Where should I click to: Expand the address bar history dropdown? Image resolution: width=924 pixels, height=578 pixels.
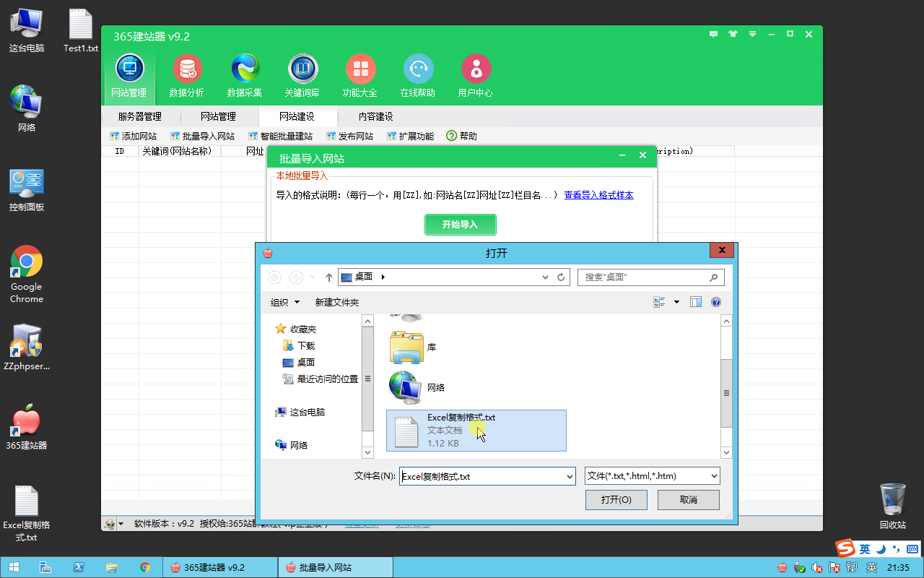click(545, 277)
